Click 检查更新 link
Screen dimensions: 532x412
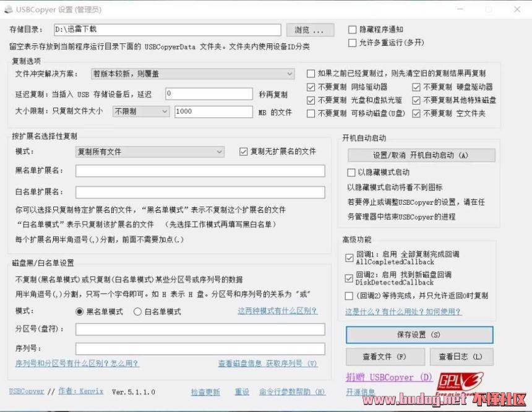pos(205,392)
